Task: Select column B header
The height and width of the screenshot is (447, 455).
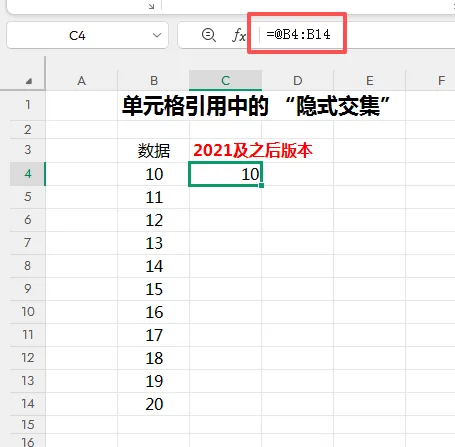Action: click(x=154, y=81)
